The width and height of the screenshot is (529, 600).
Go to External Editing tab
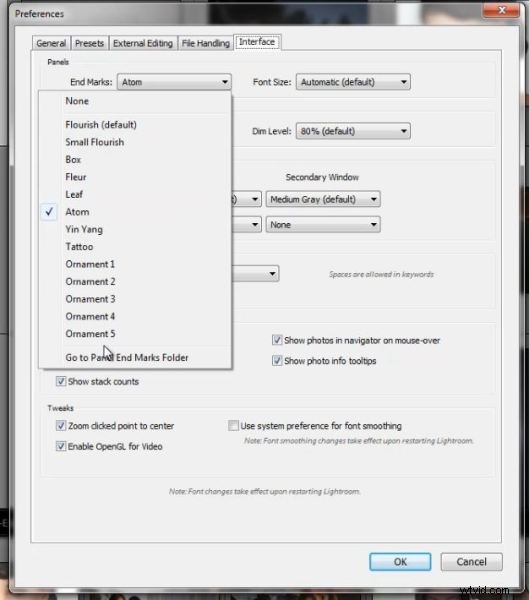tap(143, 43)
